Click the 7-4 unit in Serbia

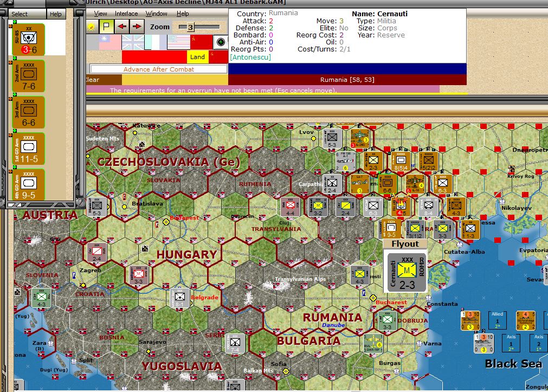click(x=235, y=343)
